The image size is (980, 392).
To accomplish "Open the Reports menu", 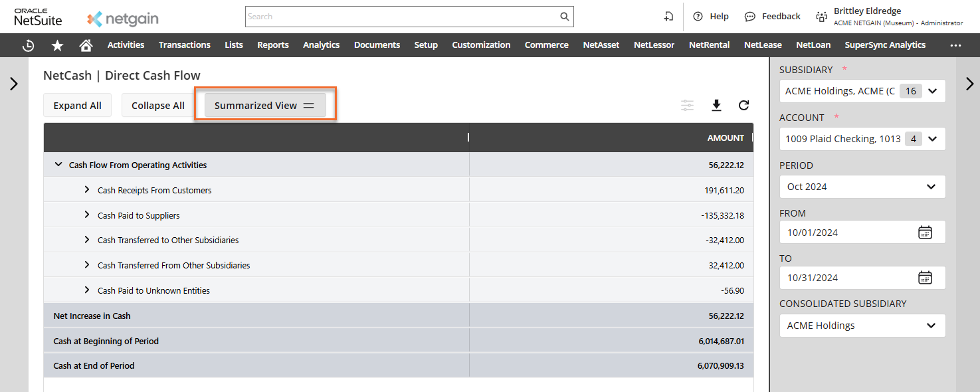I will pyautogui.click(x=272, y=45).
